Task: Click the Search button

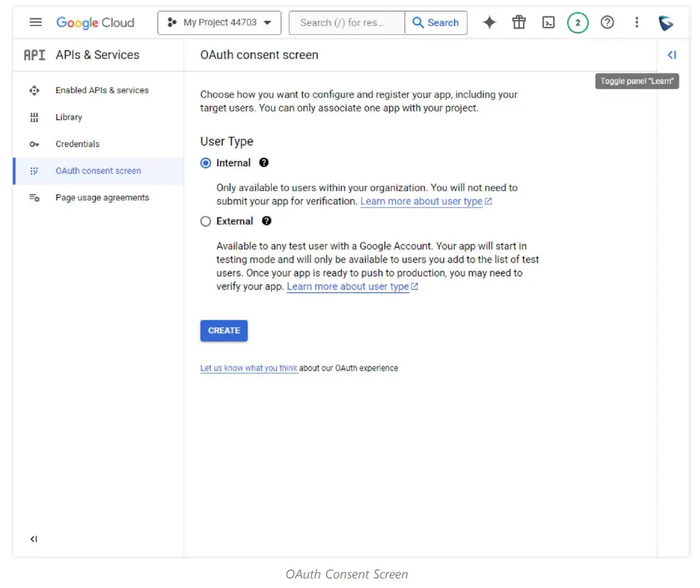Action: pos(436,23)
